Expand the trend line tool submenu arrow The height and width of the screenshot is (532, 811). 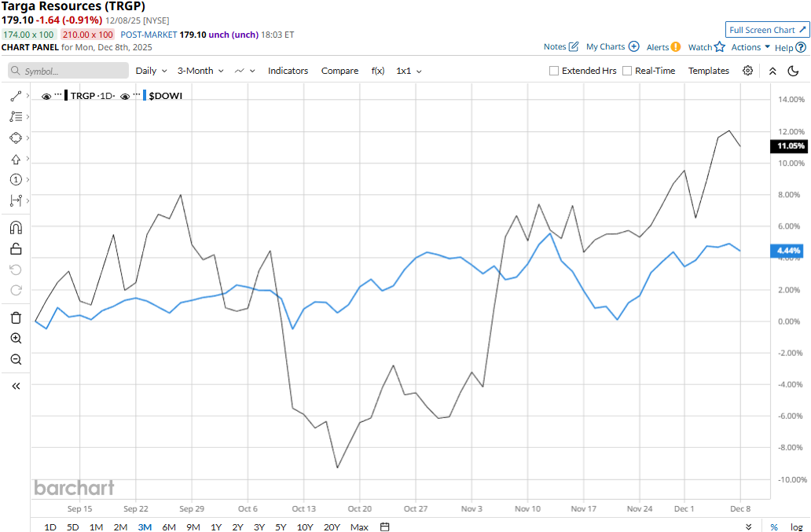click(28, 96)
